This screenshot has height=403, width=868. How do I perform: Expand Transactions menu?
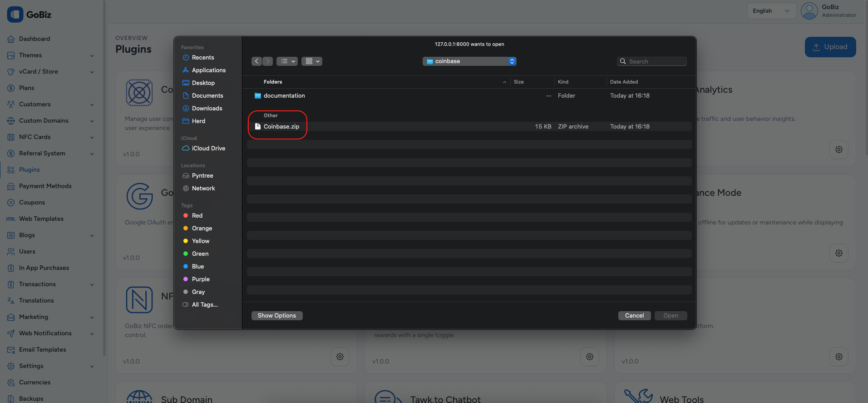(51, 284)
